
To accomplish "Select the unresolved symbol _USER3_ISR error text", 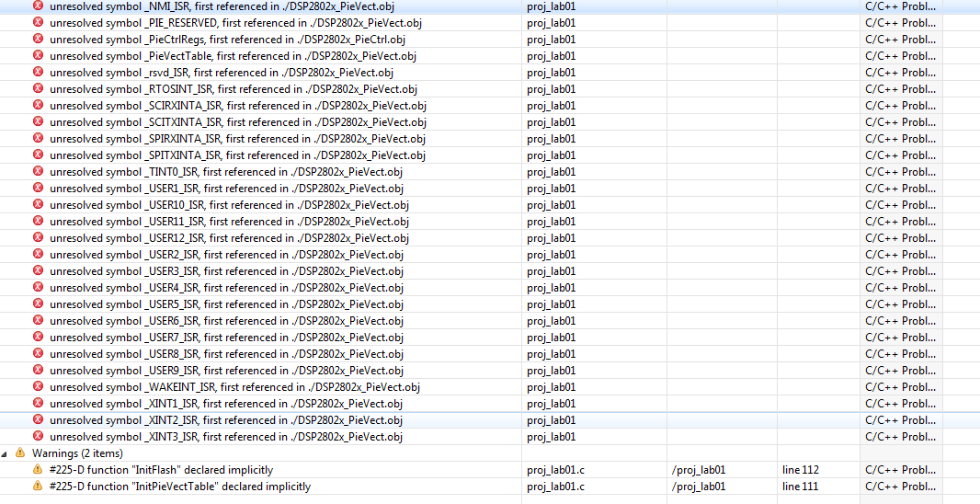I will pos(226,271).
